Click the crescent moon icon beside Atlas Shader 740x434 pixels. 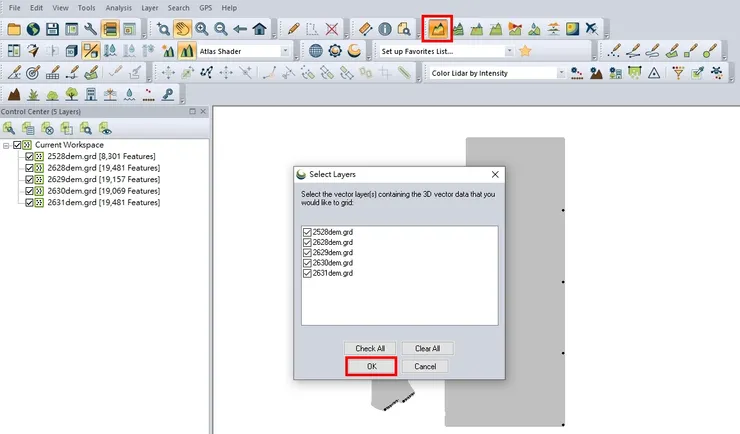tap(354, 51)
